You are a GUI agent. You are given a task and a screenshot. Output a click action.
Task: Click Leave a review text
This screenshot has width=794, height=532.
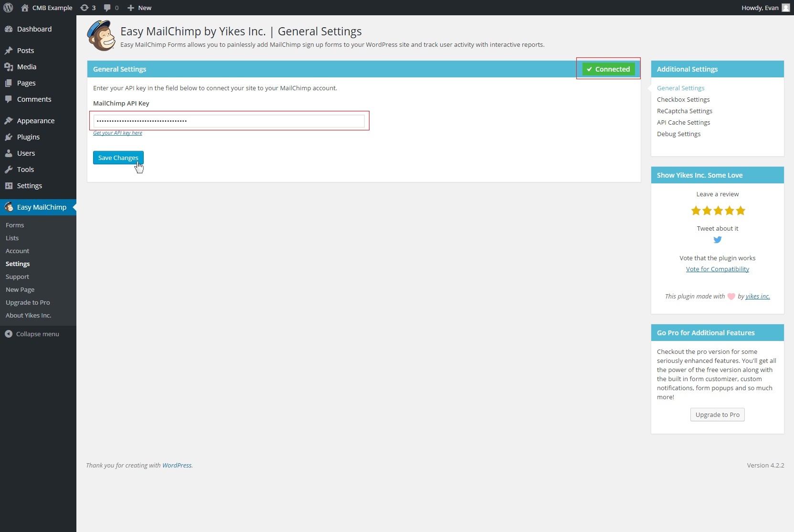point(717,194)
